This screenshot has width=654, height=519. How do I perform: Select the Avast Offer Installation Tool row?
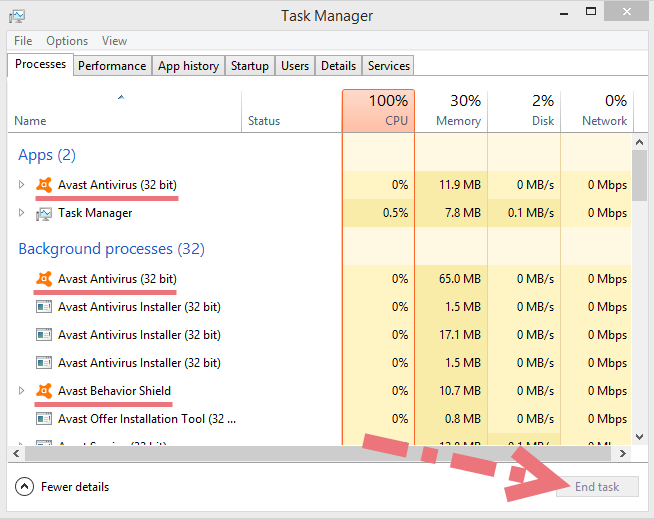click(319, 419)
